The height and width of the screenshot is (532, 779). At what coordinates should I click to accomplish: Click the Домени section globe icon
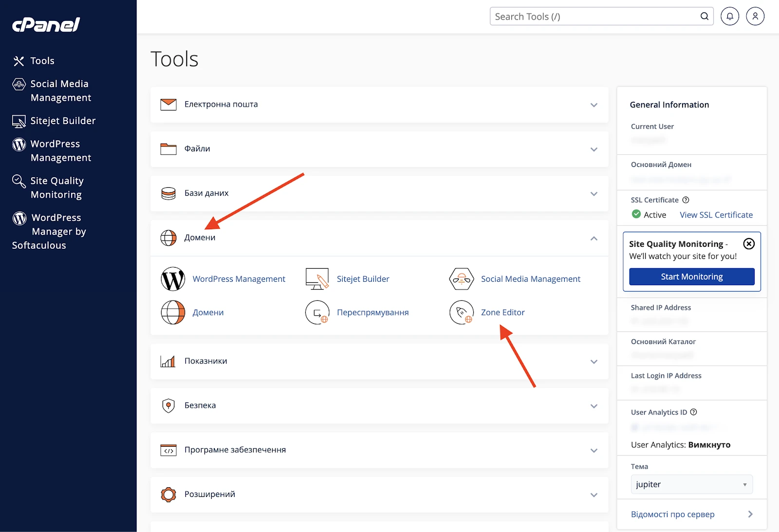click(168, 238)
